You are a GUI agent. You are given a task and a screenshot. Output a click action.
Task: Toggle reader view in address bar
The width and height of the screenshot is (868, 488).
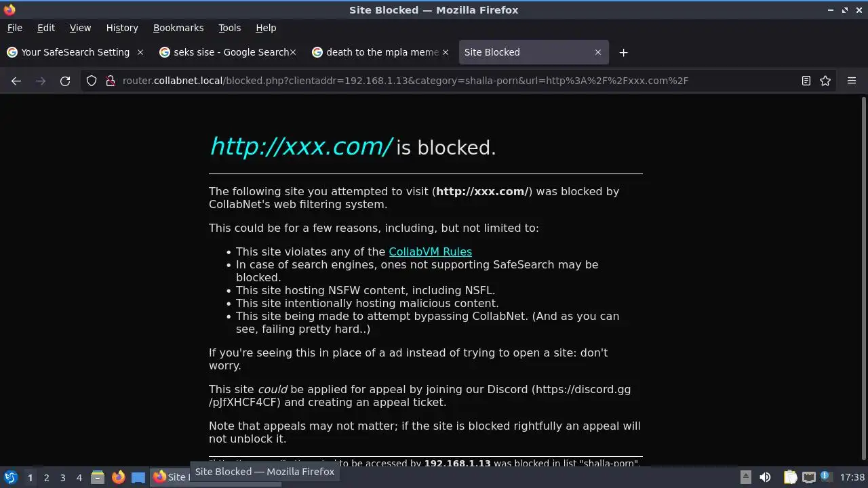(x=806, y=81)
